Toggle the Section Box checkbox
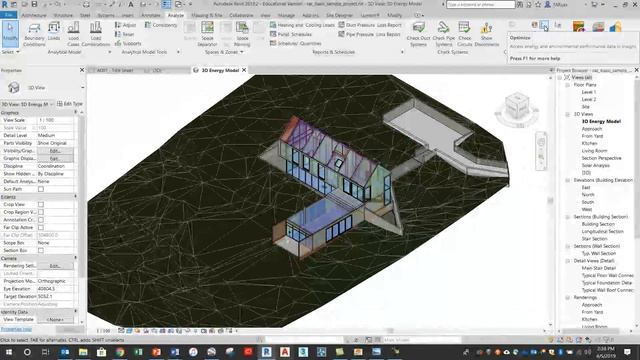This screenshot has width=640, height=360. point(41,250)
